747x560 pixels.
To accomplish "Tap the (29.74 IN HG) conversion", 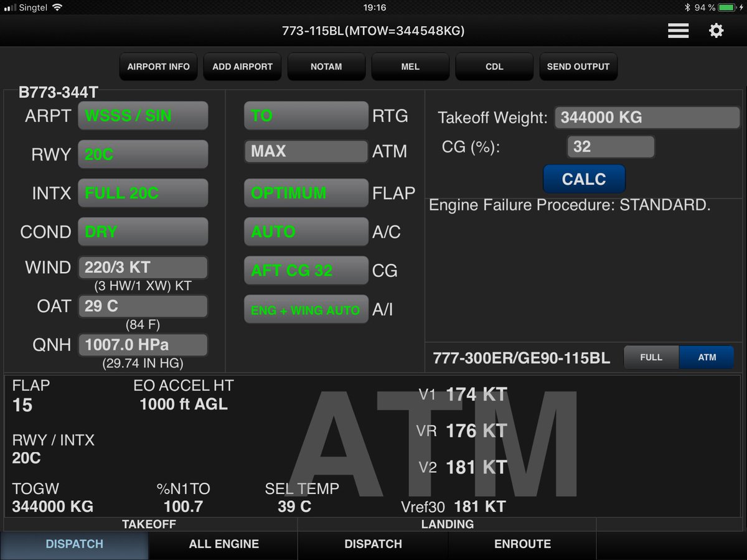I will 143,363.
